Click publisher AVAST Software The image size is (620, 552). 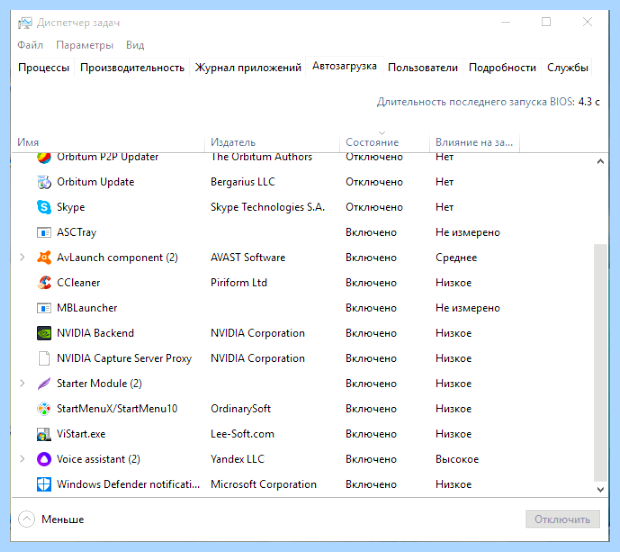[x=248, y=258]
